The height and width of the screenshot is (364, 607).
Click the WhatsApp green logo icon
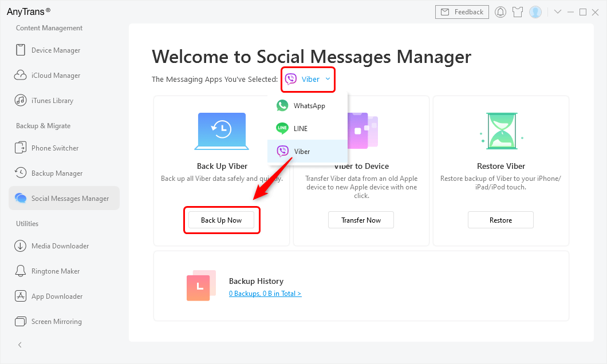click(x=282, y=105)
